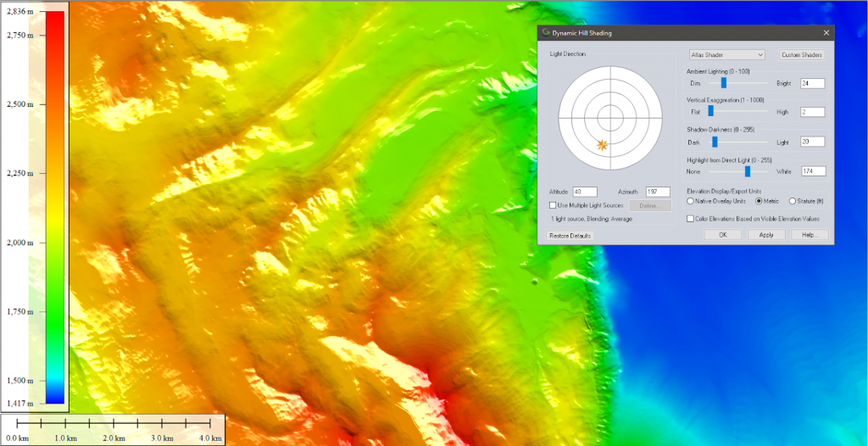Click the Vertical Exaggeration value field

813,112
